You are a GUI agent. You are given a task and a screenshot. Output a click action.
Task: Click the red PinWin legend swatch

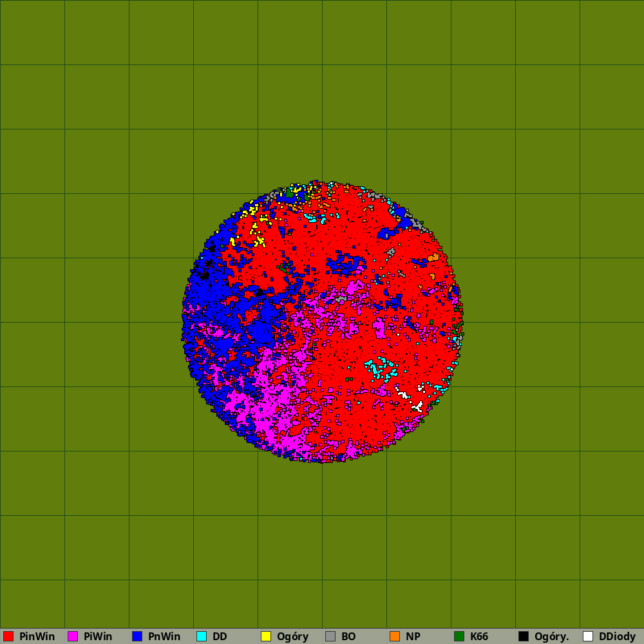pyautogui.click(x=8, y=636)
